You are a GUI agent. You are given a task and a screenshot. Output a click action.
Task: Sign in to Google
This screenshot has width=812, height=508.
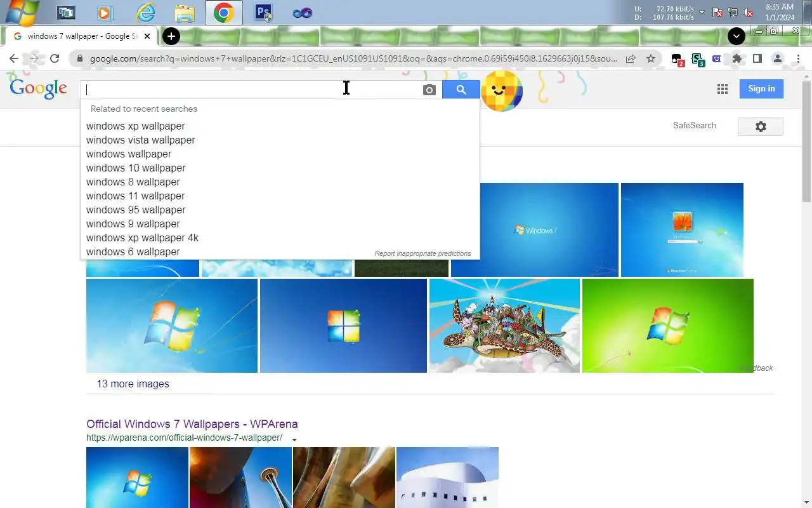tap(761, 89)
